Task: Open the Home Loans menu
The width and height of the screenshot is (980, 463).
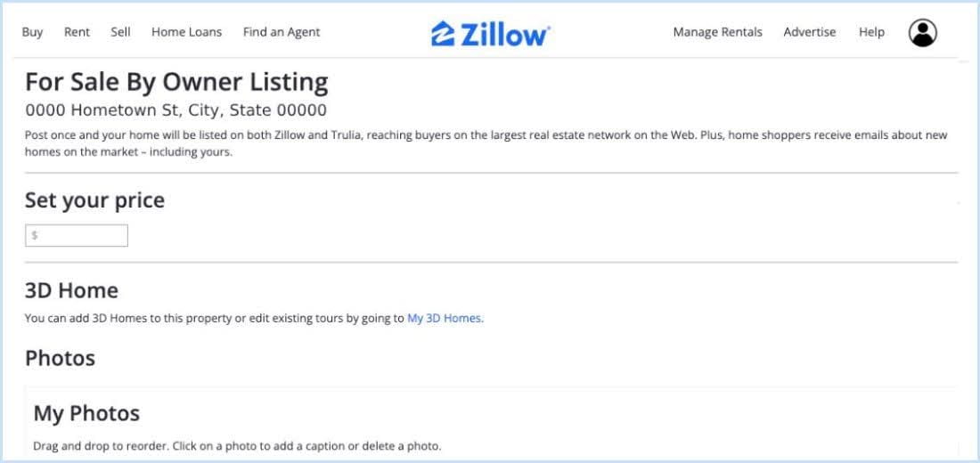Action: 186,32
